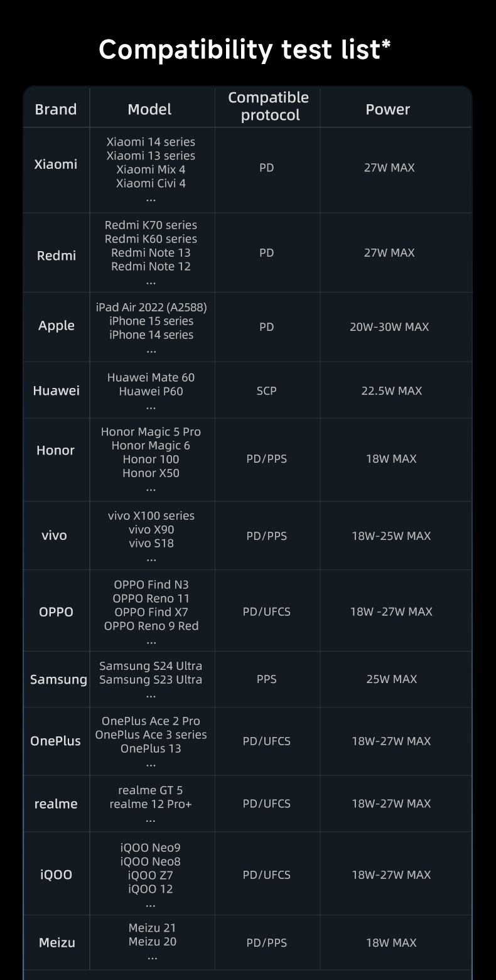Viewport: 496px width, 980px height.
Task: Click the iQOO Neo9 model entry
Action: 151,848
